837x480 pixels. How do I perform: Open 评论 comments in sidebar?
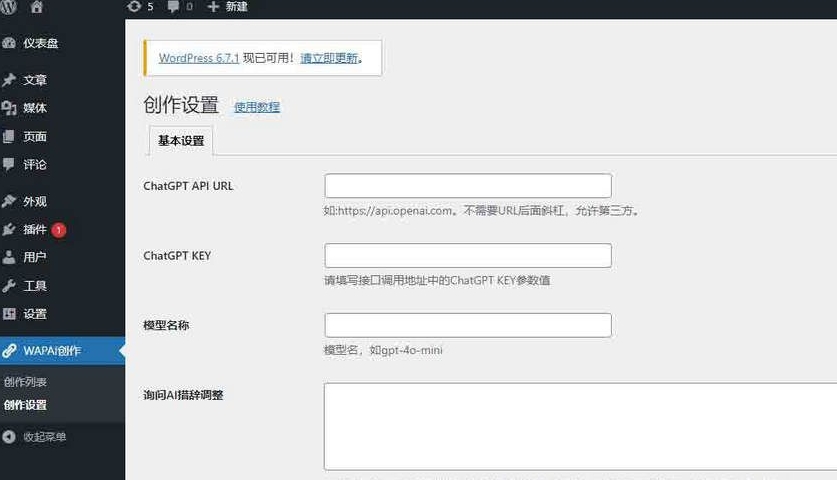tap(35, 164)
